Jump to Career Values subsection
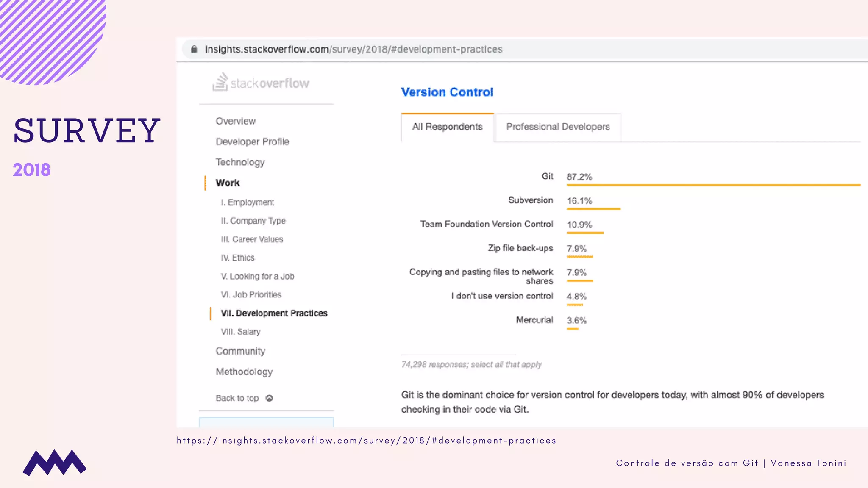The width and height of the screenshot is (868, 488). coord(252,239)
